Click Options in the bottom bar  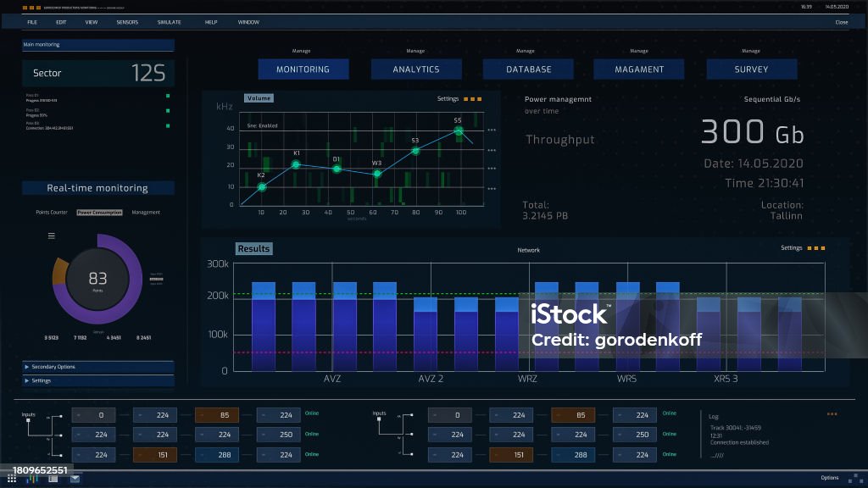(829, 478)
